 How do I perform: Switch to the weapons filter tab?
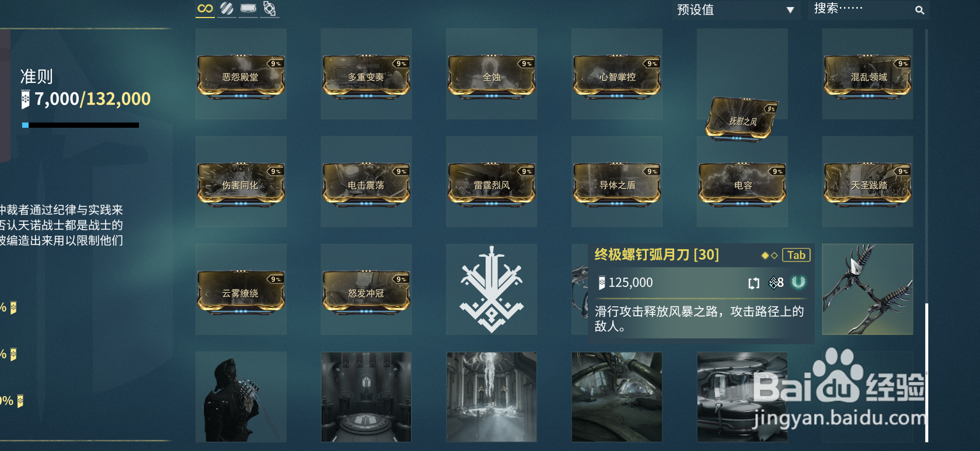coord(226,9)
